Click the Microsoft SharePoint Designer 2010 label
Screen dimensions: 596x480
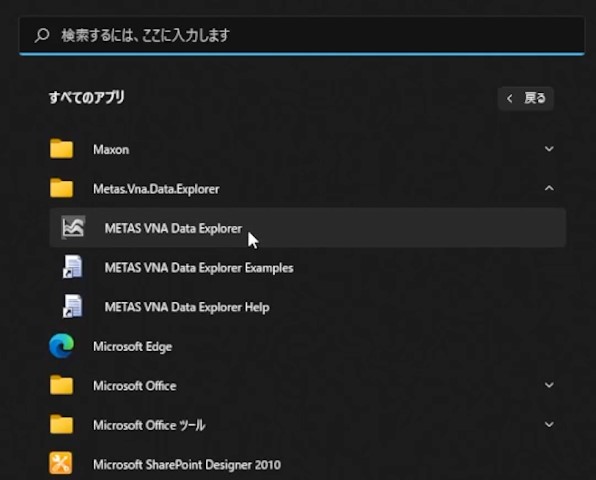click(x=187, y=464)
